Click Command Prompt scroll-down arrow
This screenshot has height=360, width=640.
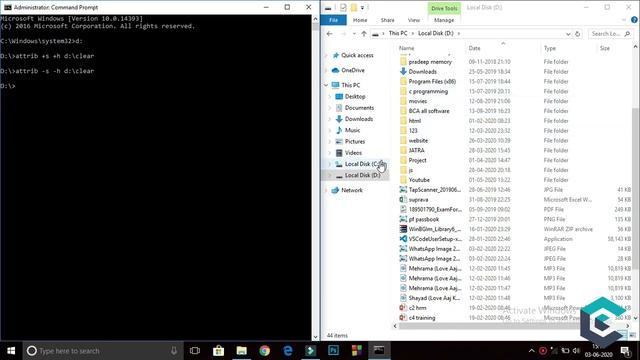[x=315, y=337]
